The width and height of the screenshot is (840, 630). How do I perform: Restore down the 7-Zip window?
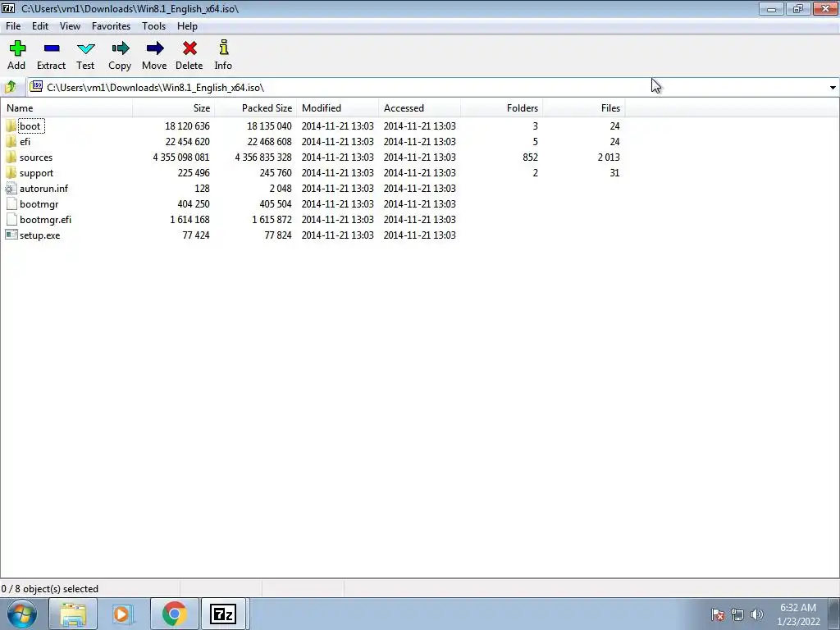click(x=798, y=8)
